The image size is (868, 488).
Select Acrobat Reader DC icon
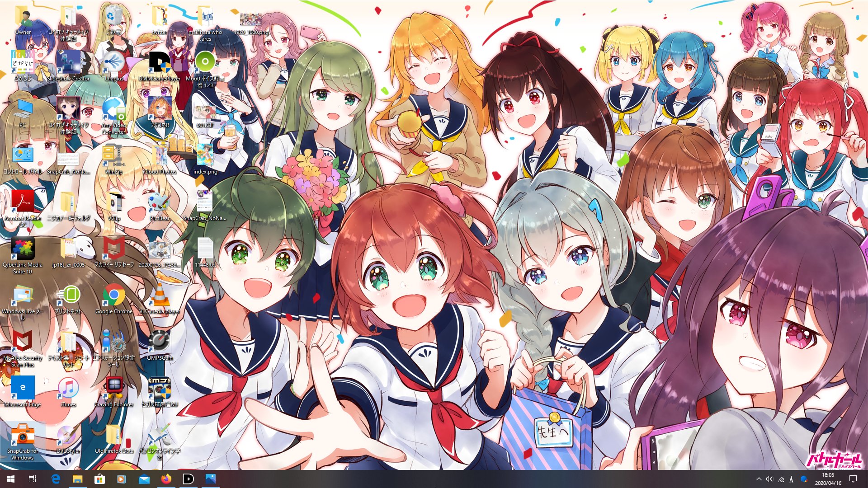pos(23,203)
